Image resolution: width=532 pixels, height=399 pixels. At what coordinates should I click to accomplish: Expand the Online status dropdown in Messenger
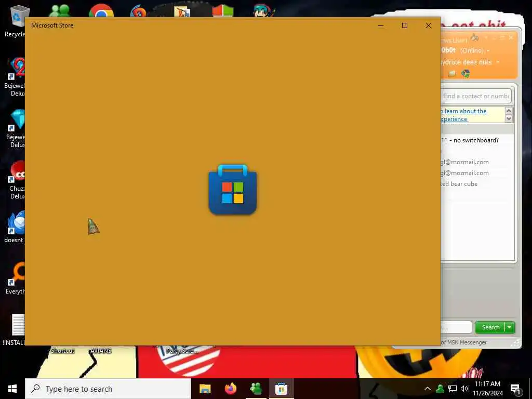(x=488, y=51)
